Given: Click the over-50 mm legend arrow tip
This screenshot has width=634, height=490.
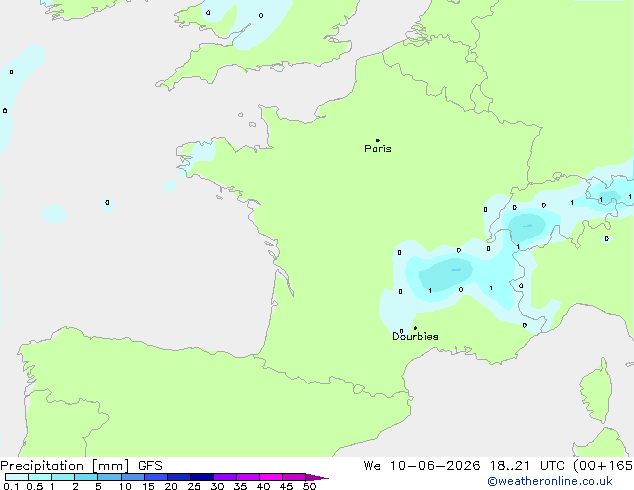Looking at the screenshot, I should coord(317,477).
